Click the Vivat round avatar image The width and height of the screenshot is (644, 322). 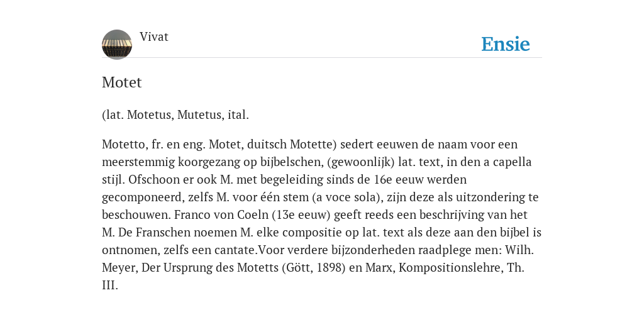(x=117, y=45)
